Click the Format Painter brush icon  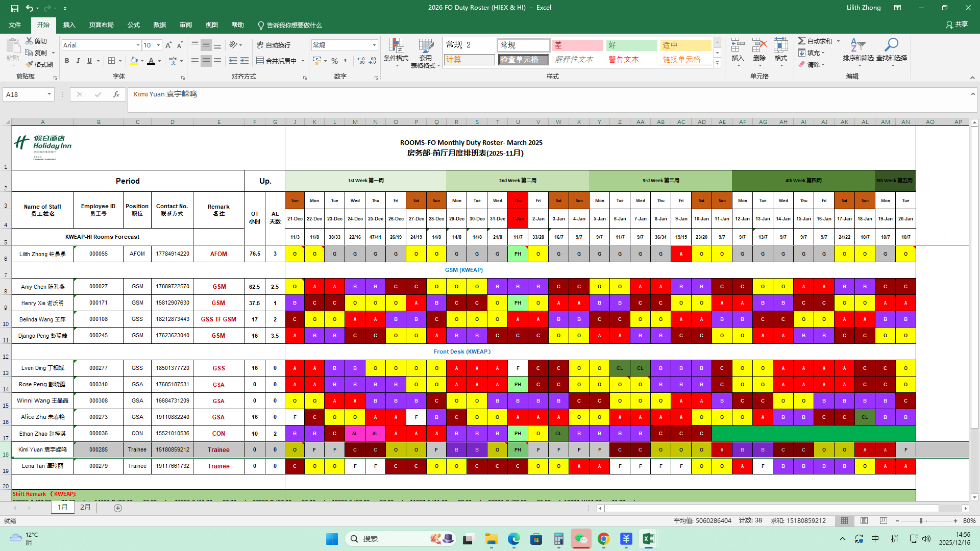[29, 64]
